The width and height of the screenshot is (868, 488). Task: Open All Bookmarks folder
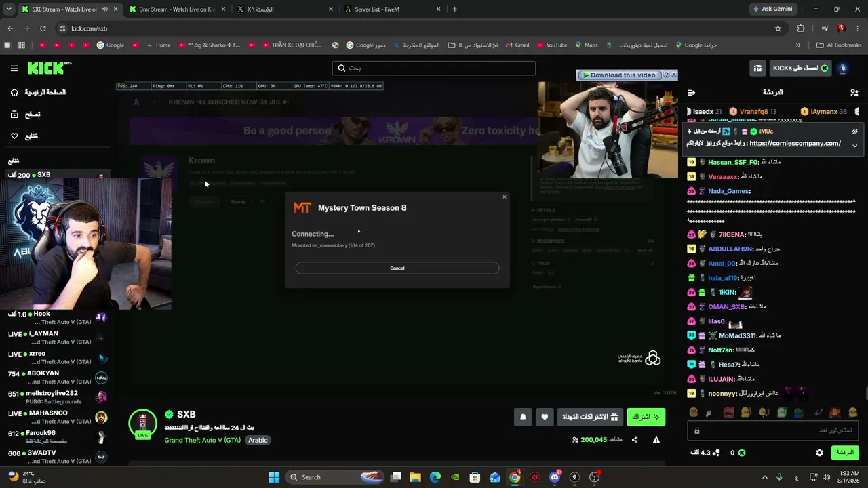pos(839,45)
